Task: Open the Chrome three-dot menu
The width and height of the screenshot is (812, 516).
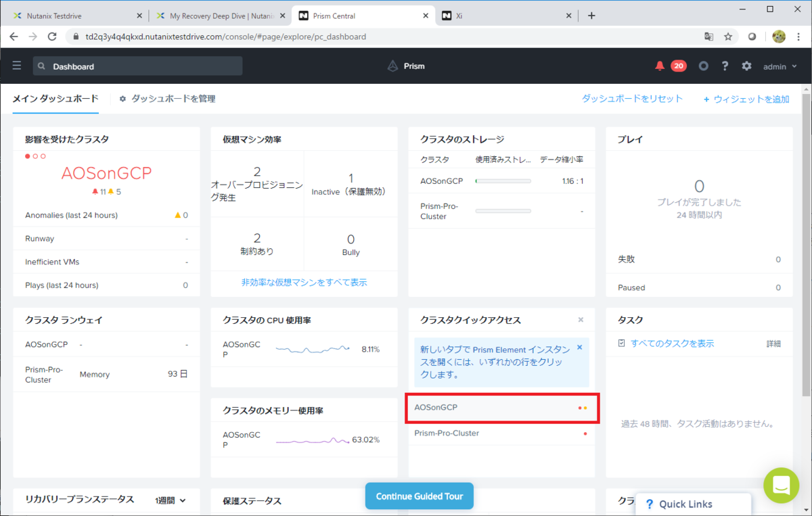Action: (799, 37)
